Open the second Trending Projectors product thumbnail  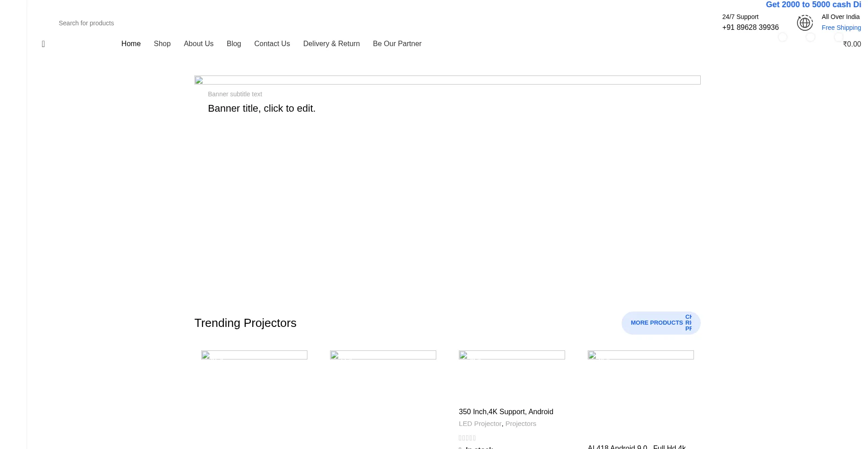[383, 355]
